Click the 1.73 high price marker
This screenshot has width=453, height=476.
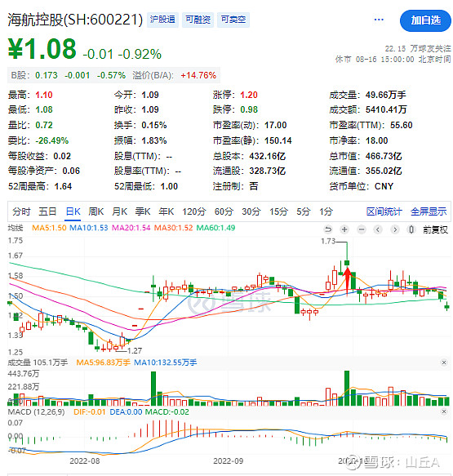pos(328,242)
